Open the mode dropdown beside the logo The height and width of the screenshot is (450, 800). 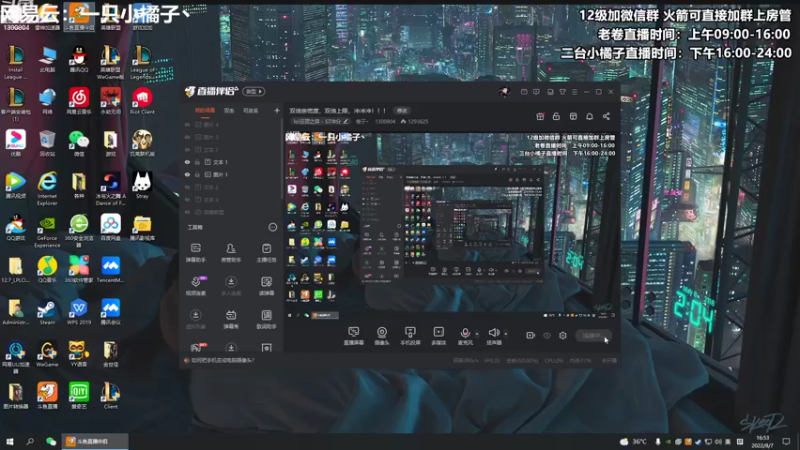point(254,91)
